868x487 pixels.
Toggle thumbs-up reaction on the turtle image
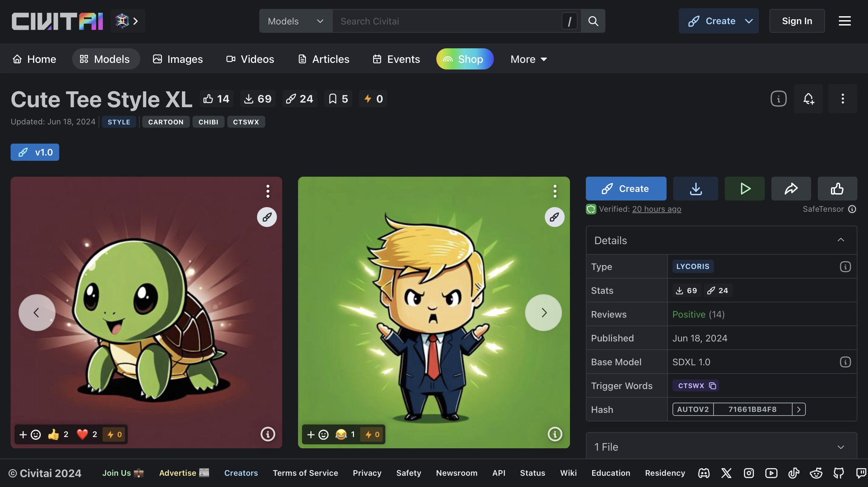tap(58, 434)
